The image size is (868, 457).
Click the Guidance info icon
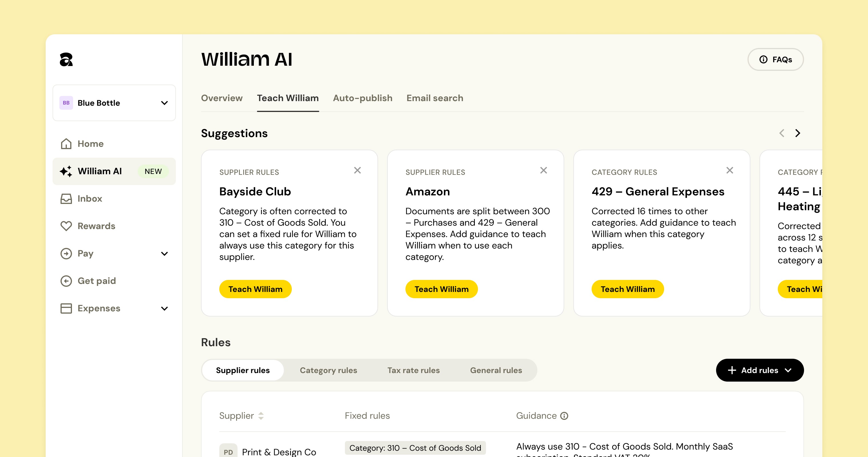coord(564,416)
